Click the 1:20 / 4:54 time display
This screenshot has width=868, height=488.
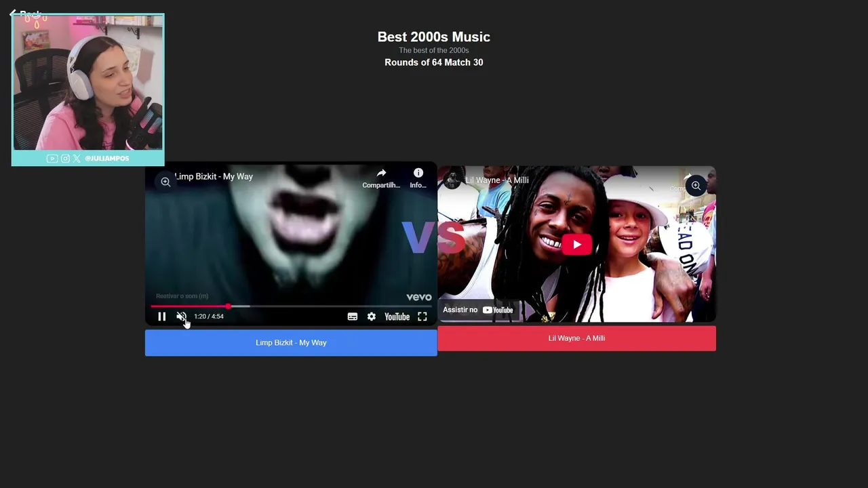pos(209,317)
